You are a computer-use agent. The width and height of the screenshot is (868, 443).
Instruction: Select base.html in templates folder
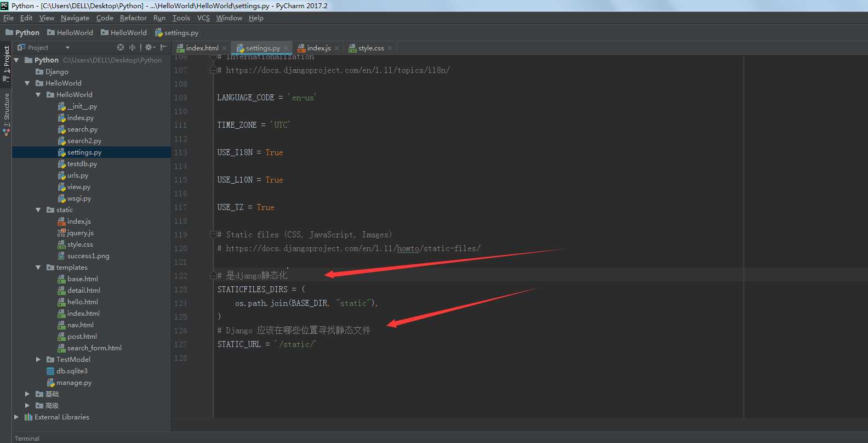(x=78, y=279)
